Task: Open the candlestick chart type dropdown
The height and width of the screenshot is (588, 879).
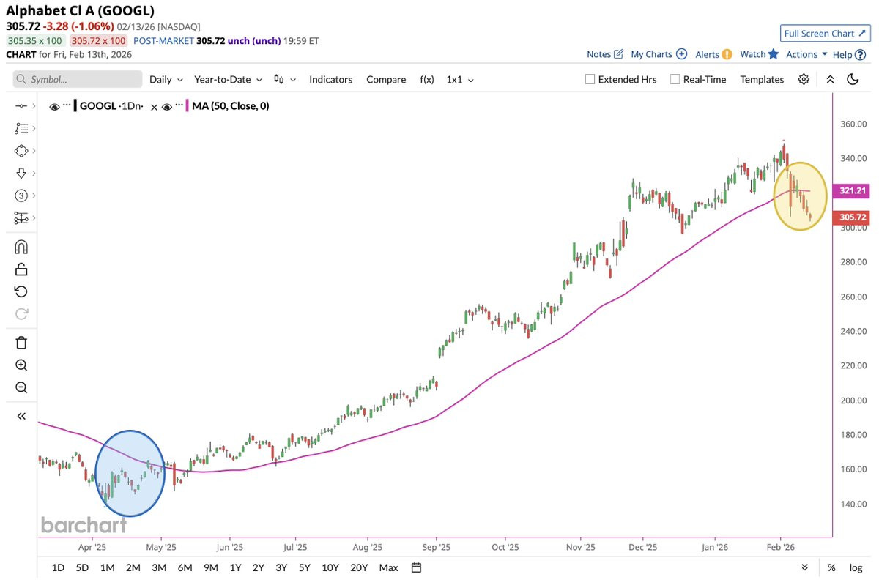Action: tap(285, 79)
